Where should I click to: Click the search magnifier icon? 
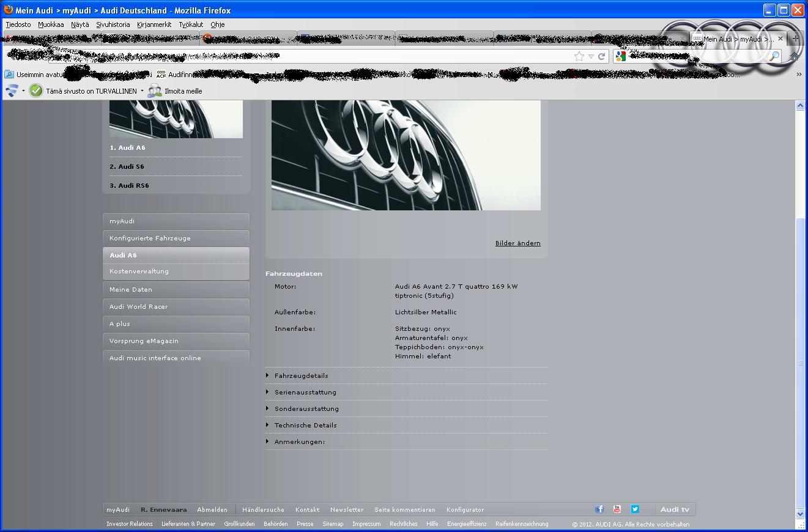pyautogui.click(x=774, y=56)
